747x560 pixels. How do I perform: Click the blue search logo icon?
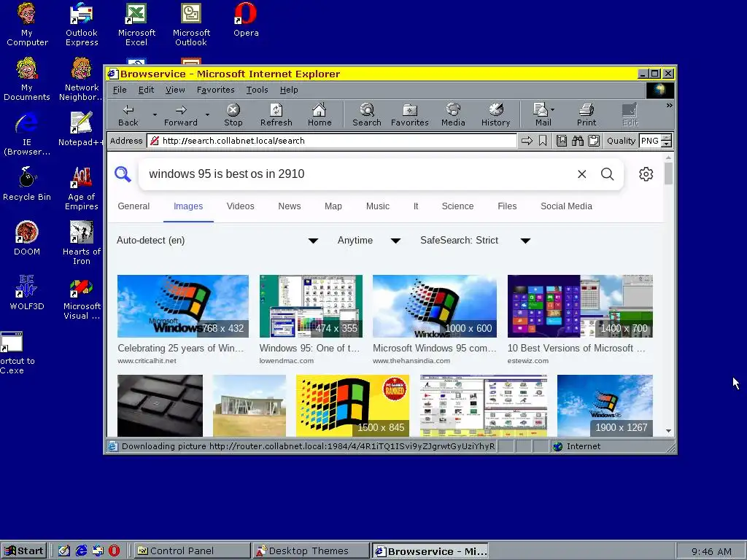tap(123, 174)
